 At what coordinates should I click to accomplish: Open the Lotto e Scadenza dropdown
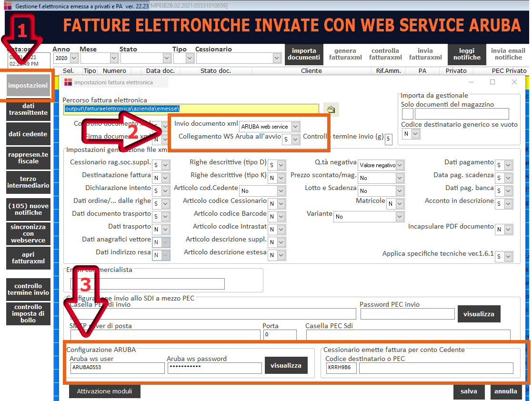[400, 190]
